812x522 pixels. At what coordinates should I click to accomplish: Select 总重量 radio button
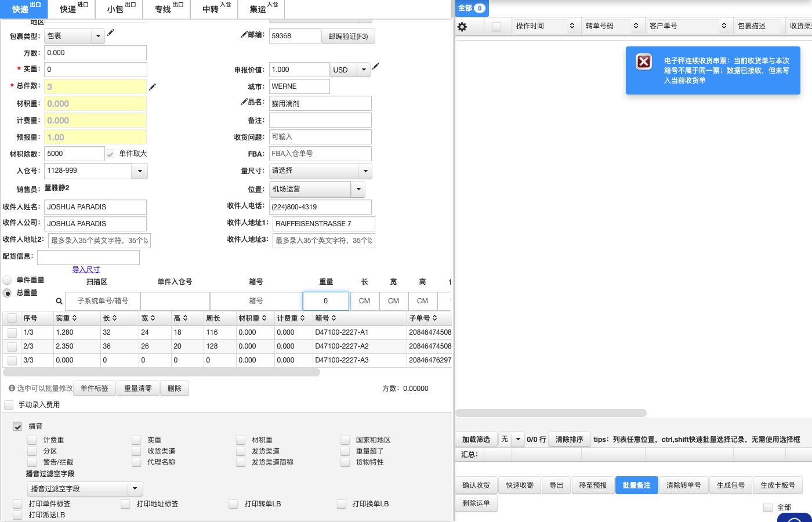click(x=8, y=293)
